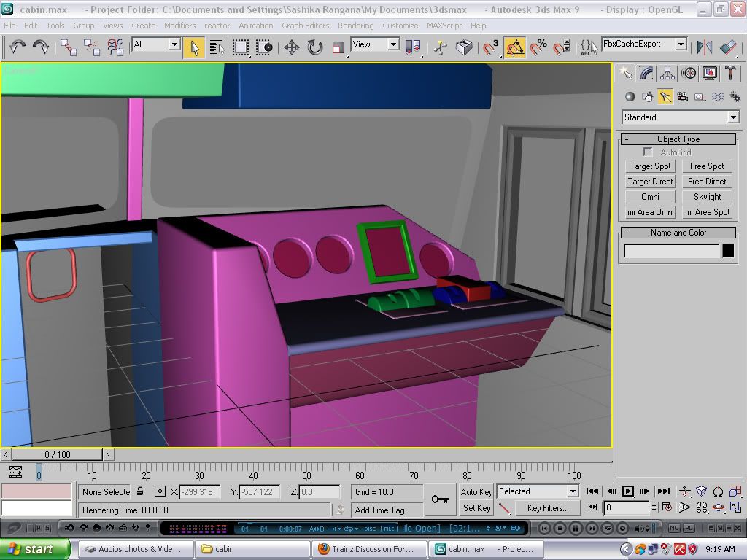Open the Display command panel tab
Viewport: 747px width, 560px height.
click(710, 73)
